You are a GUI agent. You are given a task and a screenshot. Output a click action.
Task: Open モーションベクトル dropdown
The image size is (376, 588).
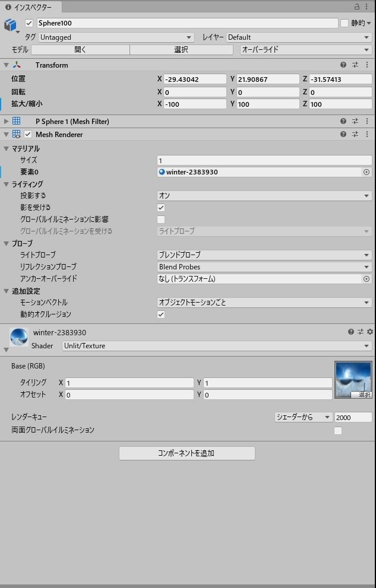click(x=264, y=302)
